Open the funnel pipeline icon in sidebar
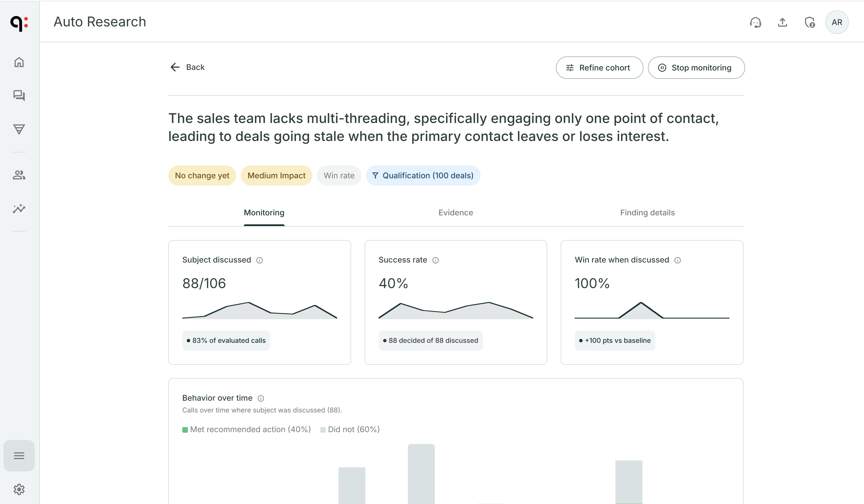 (x=19, y=129)
